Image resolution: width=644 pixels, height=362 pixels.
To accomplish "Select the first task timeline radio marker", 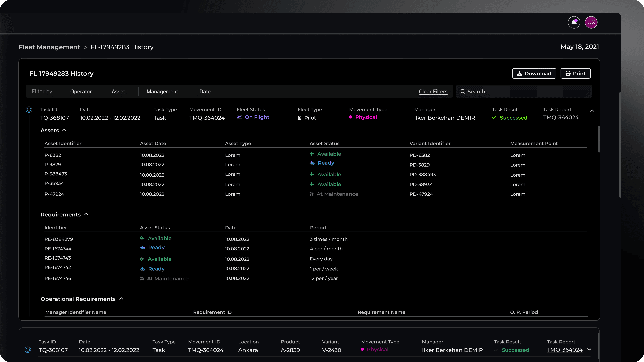I will pos(29,109).
